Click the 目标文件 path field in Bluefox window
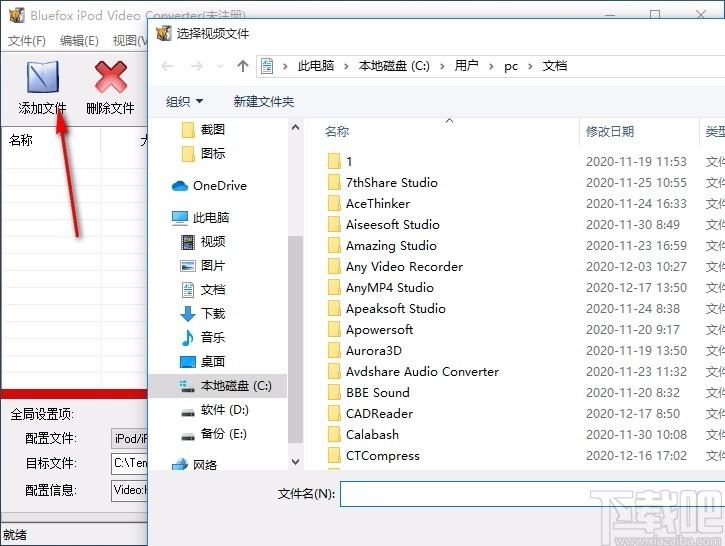 pos(129,464)
